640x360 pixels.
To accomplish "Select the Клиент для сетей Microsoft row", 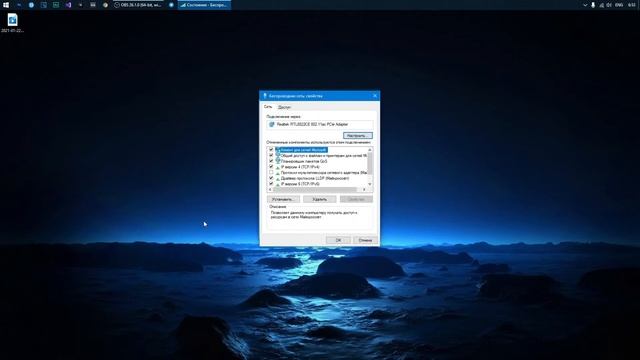I will [x=303, y=150].
